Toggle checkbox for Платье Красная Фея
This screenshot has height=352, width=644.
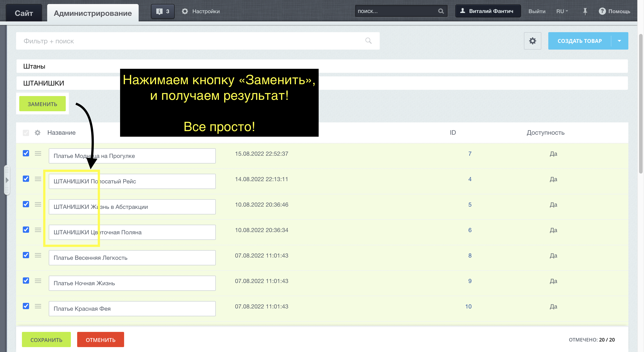coord(26,306)
